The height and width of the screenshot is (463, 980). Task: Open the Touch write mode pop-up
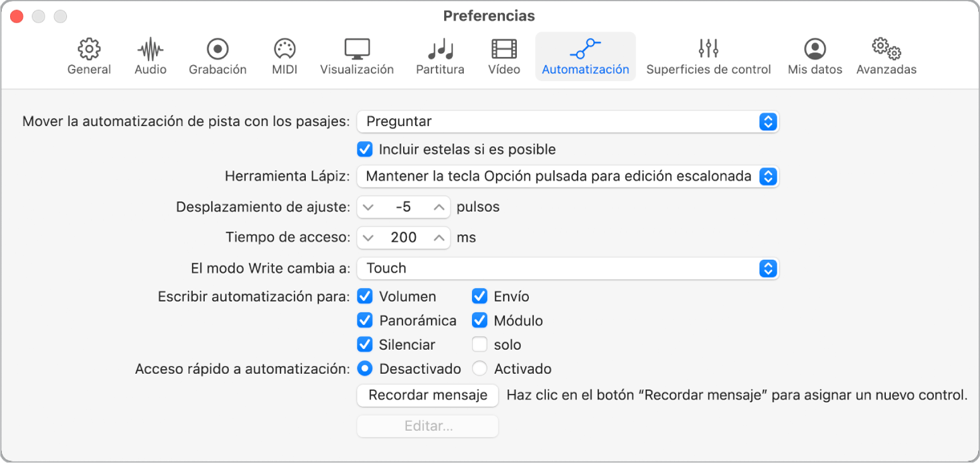click(567, 268)
